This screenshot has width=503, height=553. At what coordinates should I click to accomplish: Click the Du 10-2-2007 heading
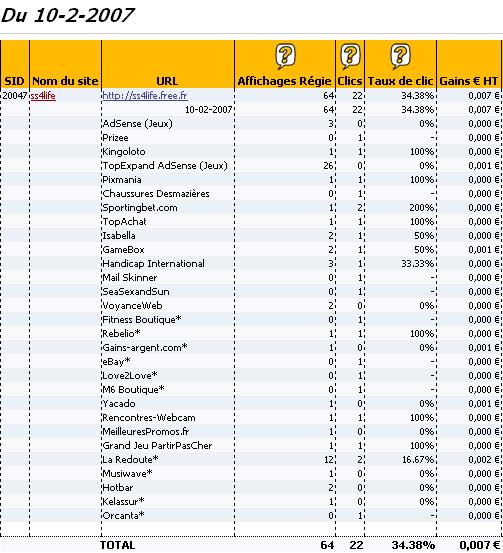(x=67, y=15)
